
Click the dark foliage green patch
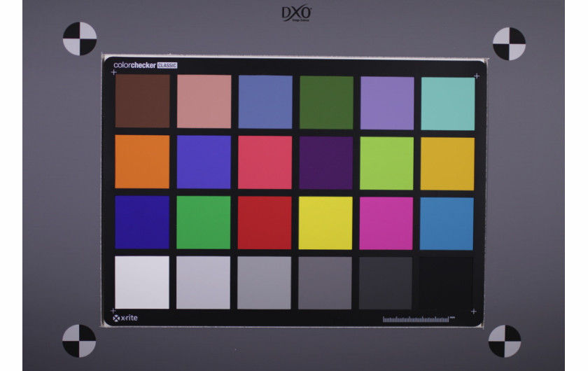click(x=326, y=103)
